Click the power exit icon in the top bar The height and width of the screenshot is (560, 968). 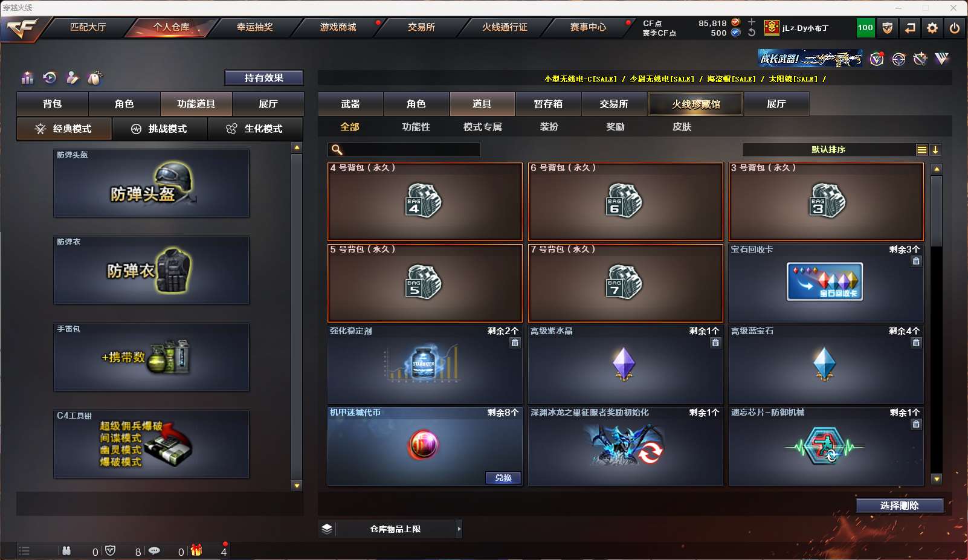click(955, 28)
